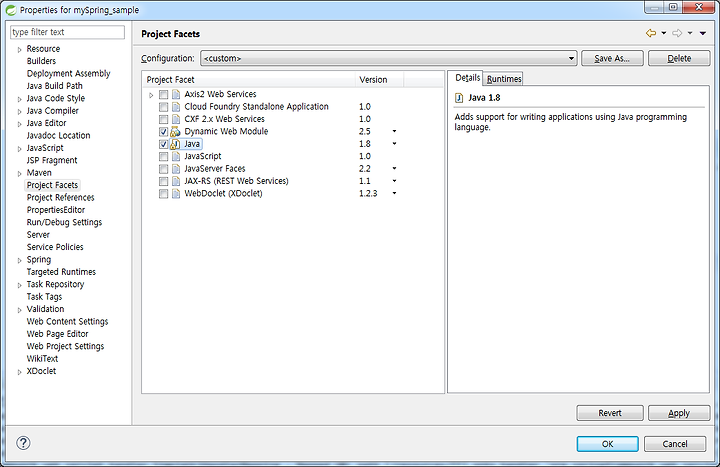Screen dimensions: 720x467
Task: Click the JavaScript facet icon
Action: 176,156
